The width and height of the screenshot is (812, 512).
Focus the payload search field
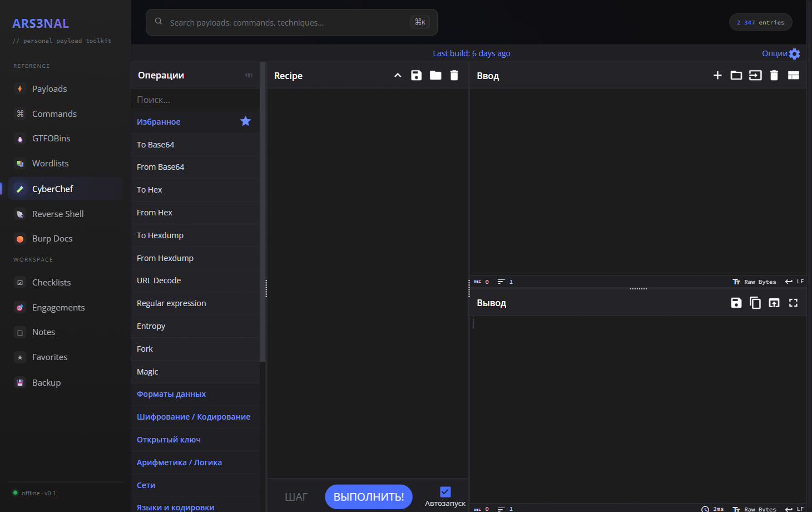pyautogui.click(x=291, y=22)
